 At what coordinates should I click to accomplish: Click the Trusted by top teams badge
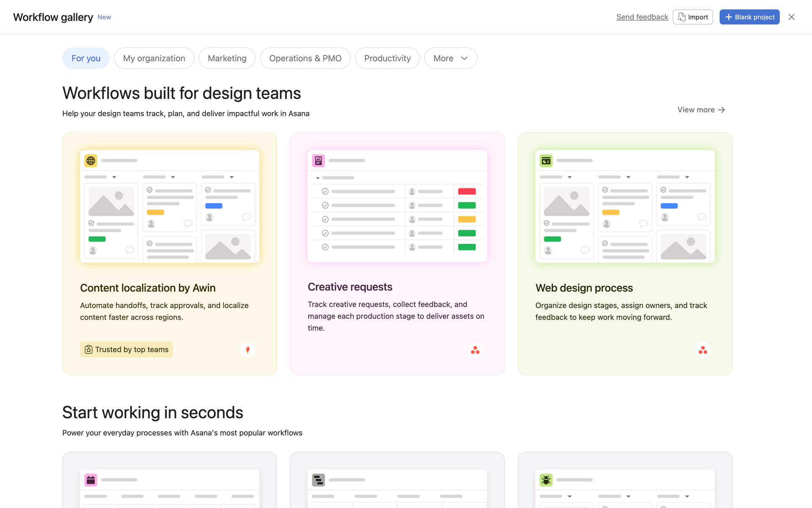[x=126, y=349]
